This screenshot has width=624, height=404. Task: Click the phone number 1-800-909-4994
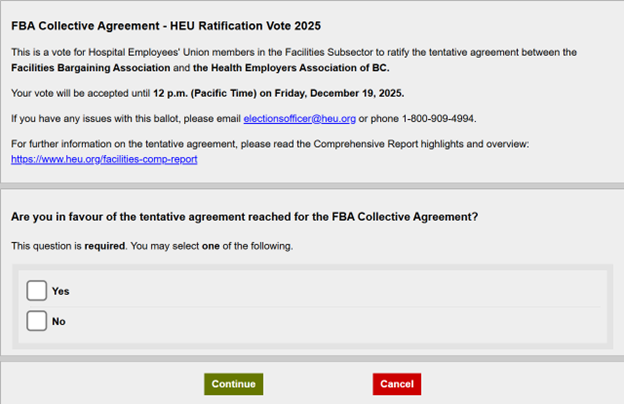(438, 119)
